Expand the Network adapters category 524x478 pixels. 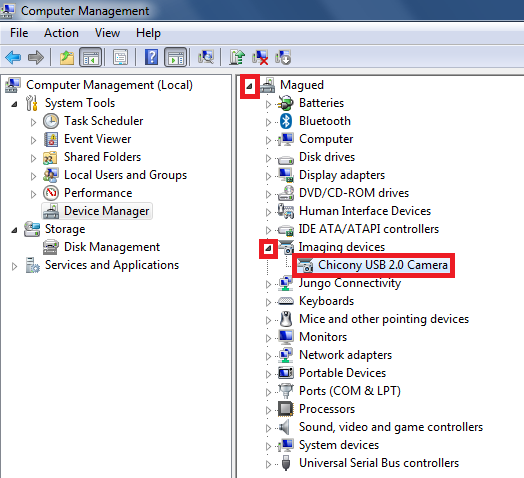268,356
